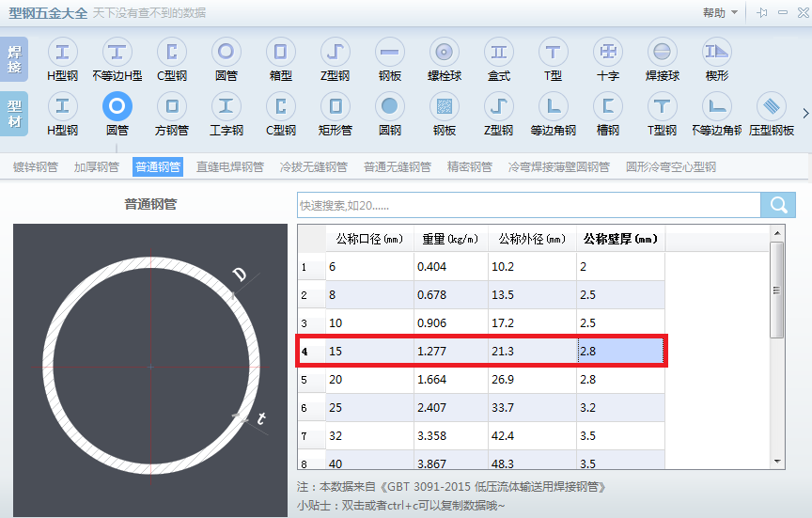
Task: Switch to the 焊接 category tab
Action: click(x=14, y=59)
